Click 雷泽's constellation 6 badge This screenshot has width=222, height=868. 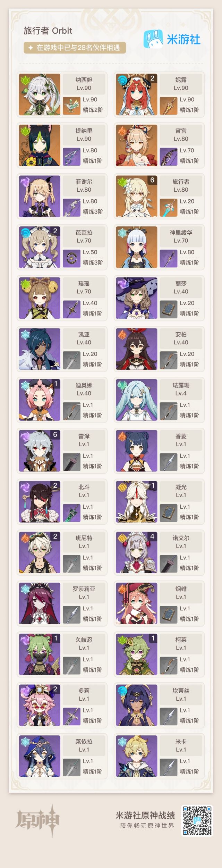click(55, 435)
